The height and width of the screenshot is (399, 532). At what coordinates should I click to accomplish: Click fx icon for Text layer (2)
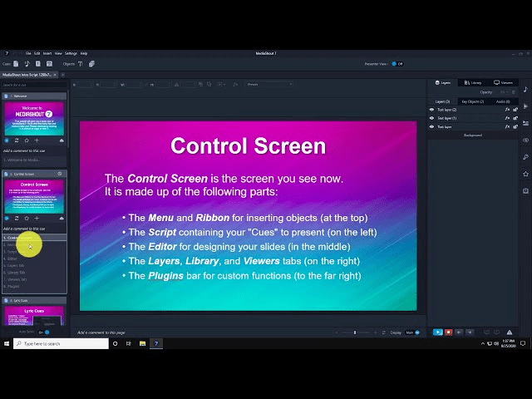point(508,109)
